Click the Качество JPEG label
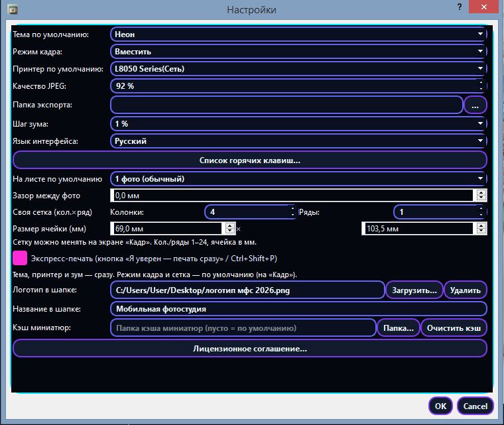This screenshot has height=425, width=504. (39, 86)
